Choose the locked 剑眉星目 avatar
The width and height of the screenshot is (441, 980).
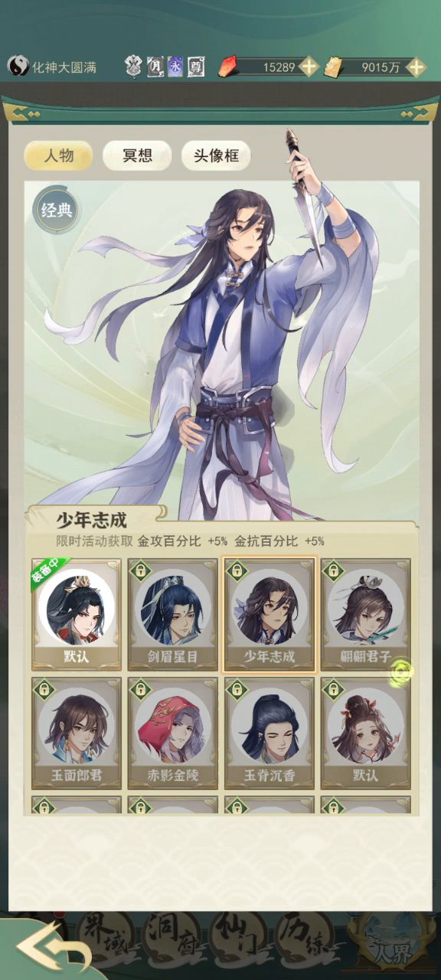coord(172,615)
